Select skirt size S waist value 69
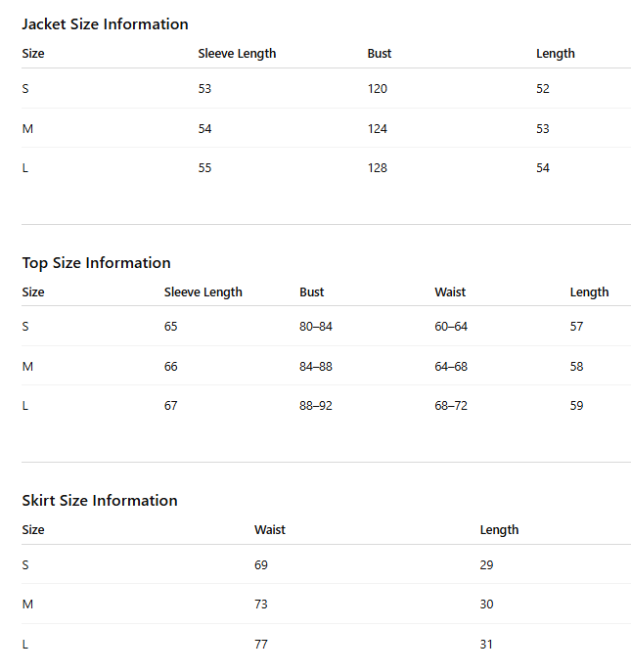The image size is (631, 672). pos(261,564)
